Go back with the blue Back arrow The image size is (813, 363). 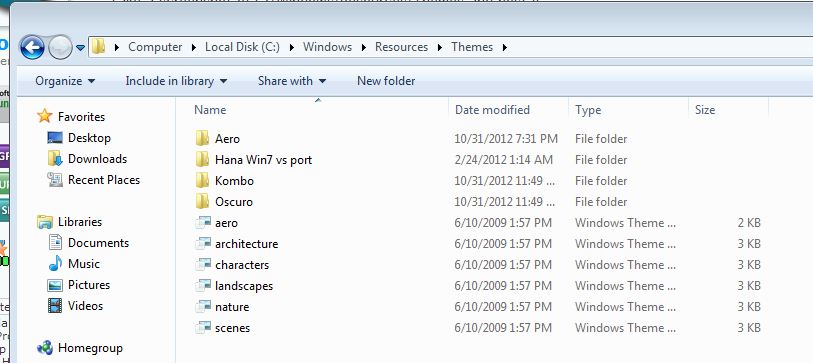tap(32, 48)
